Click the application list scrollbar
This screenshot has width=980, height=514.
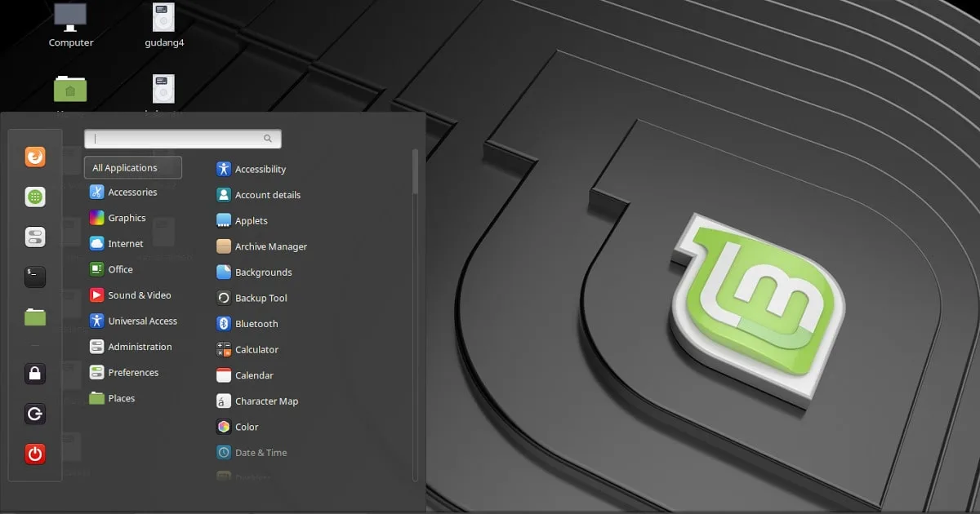[415, 171]
